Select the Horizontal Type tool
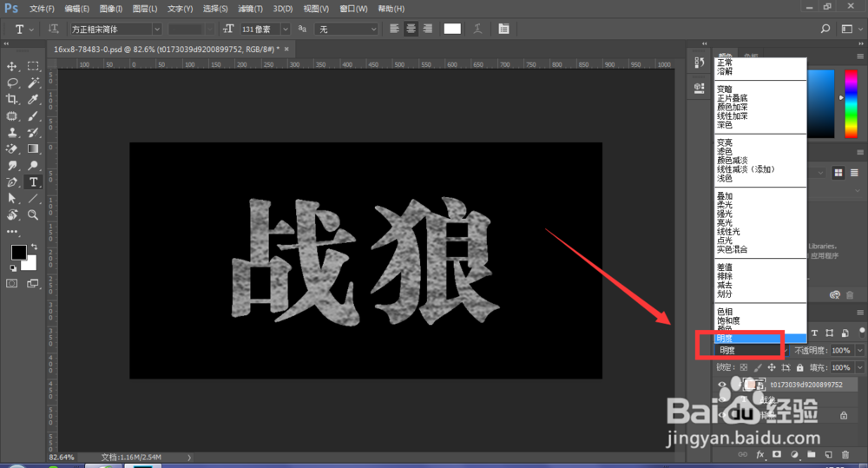The width and height of the screenshot is (868, 468). pyautogui.click(x=33, y=182)
